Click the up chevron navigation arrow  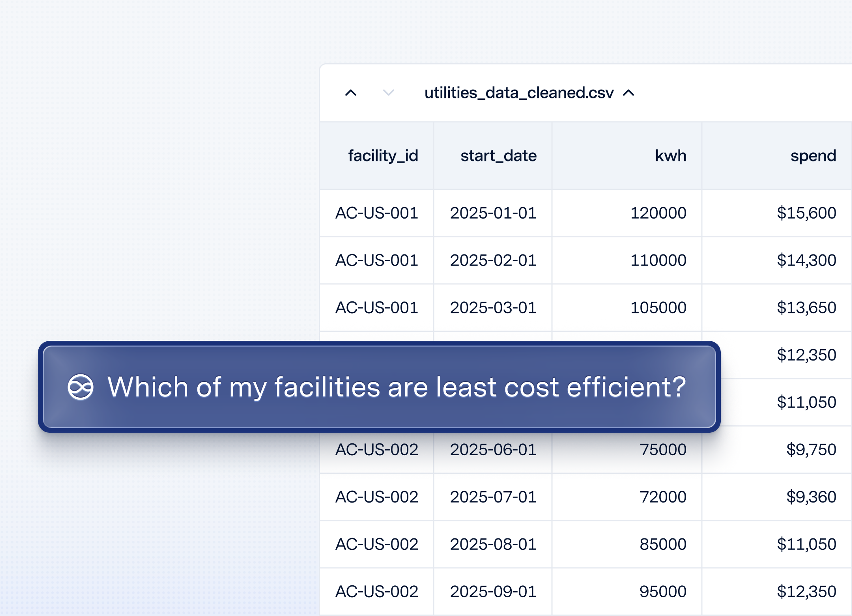pos(351,93)
